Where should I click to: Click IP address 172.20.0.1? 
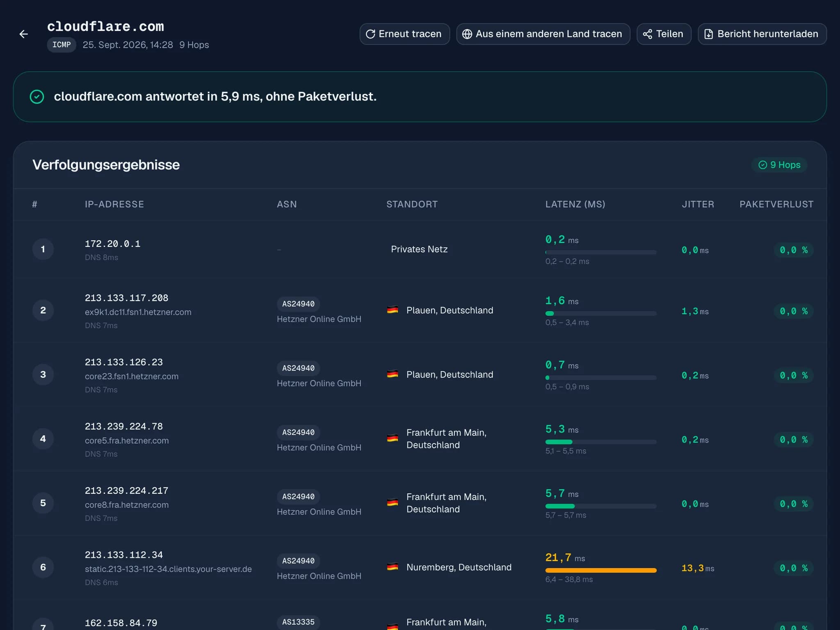(112, 244)
